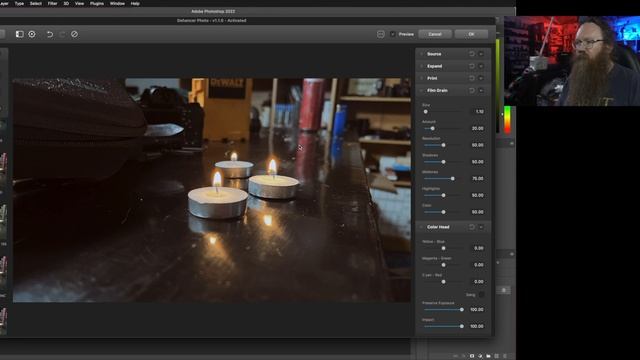Click the Size value field 1.10

pyautogui.click(x=477, y=111)
